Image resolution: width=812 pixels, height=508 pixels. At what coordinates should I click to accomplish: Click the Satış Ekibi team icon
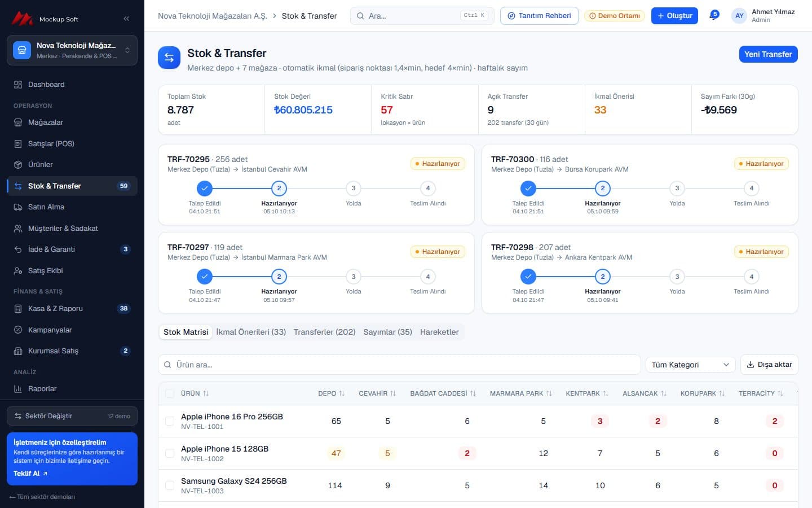click(x=18, y=271)
